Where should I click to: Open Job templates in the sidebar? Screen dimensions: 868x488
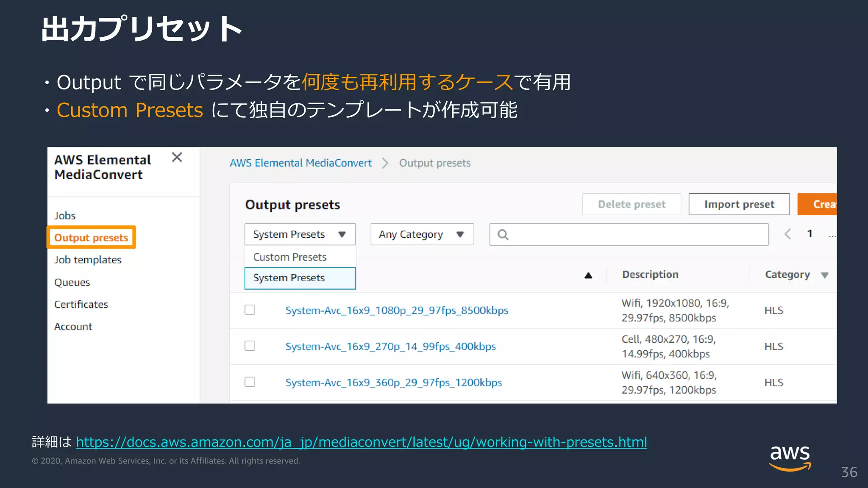88,260
